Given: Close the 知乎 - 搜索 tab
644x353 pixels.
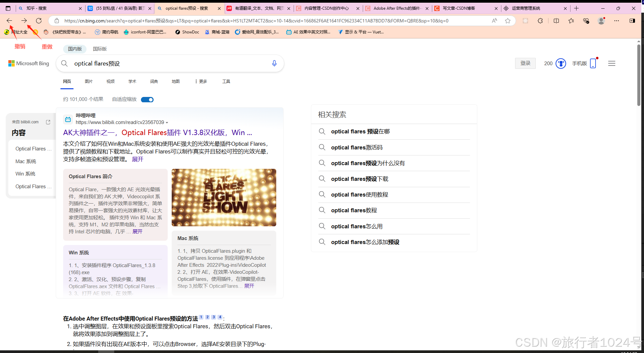Looking at the screenshot, I should pyautogui.click(x=80, y=8).
